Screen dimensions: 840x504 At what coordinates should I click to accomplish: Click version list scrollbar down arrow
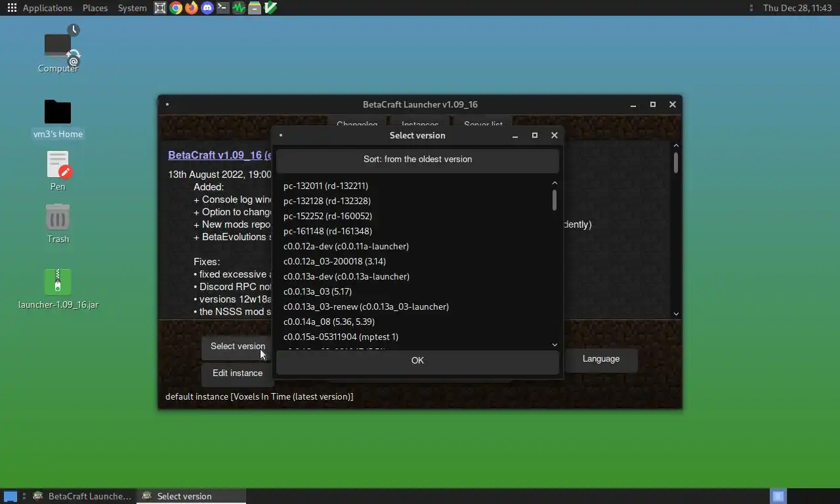pos(555,345)
